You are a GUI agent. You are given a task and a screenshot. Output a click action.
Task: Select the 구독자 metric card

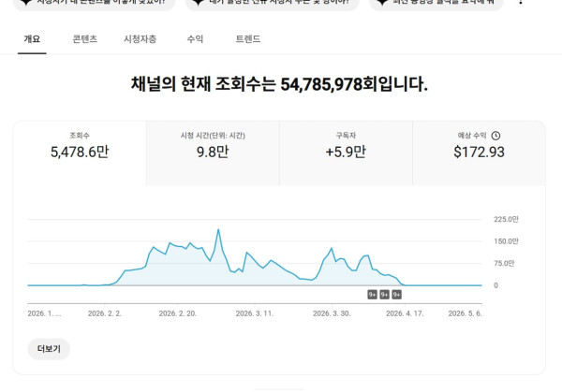pos(346,153)
